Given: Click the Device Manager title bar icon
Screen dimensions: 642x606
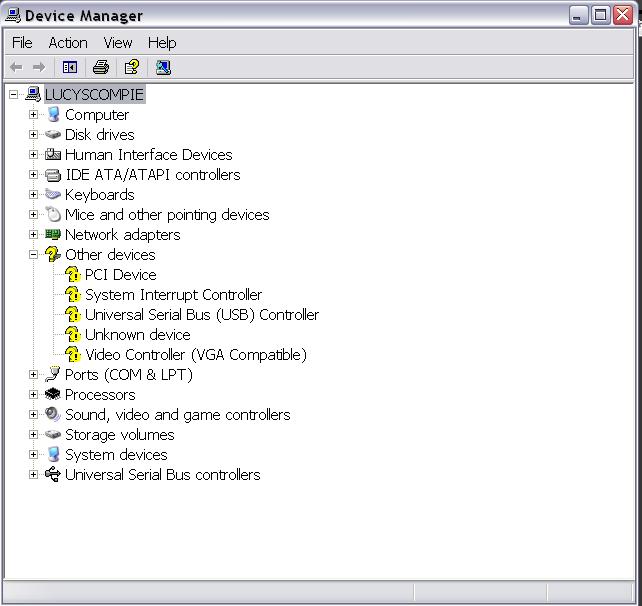Looking at the screenshot, I should click(13, 15).
